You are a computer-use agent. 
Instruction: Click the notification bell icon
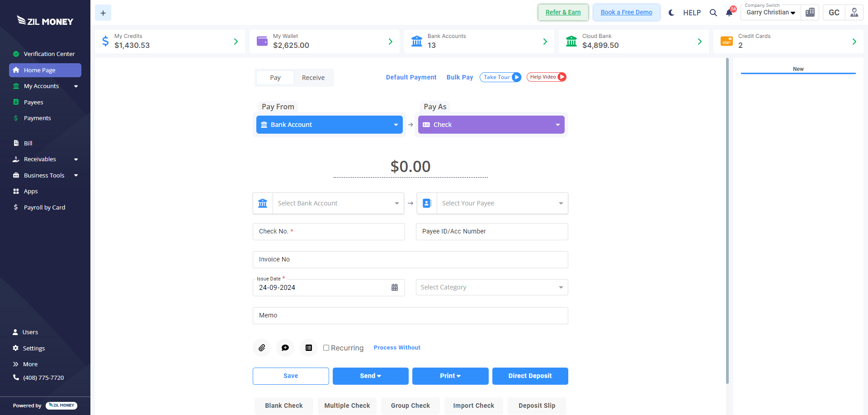pyautogui.click(x=729, y=13)
